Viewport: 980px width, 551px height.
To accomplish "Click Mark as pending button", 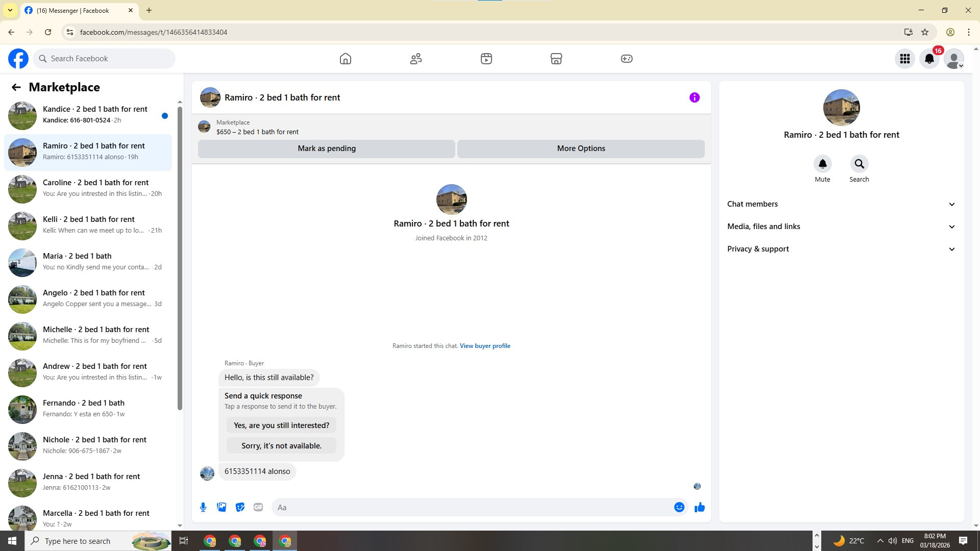I will pos(327,148).
